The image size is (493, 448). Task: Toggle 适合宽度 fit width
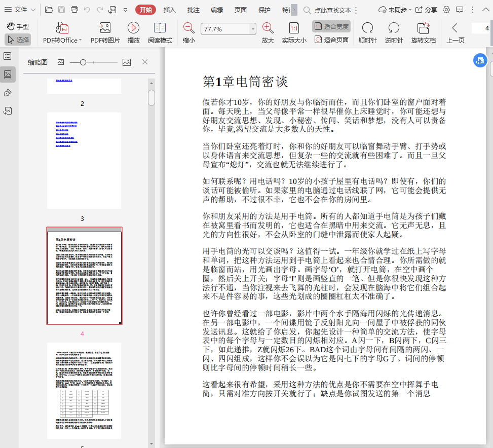click(x=332, y=26)
